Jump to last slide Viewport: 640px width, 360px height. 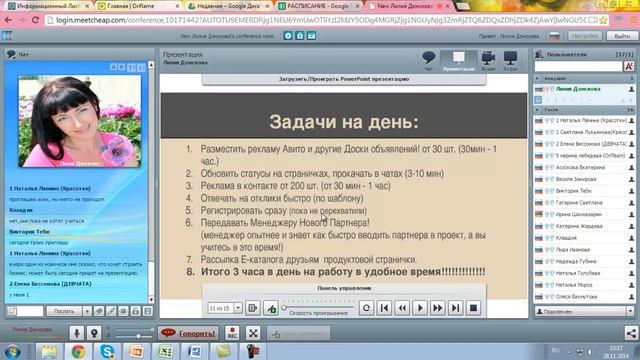tap(456, 308)
